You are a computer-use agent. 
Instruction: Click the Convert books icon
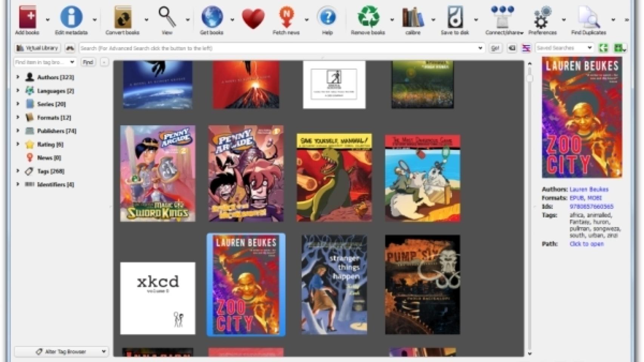coord(122,18)
